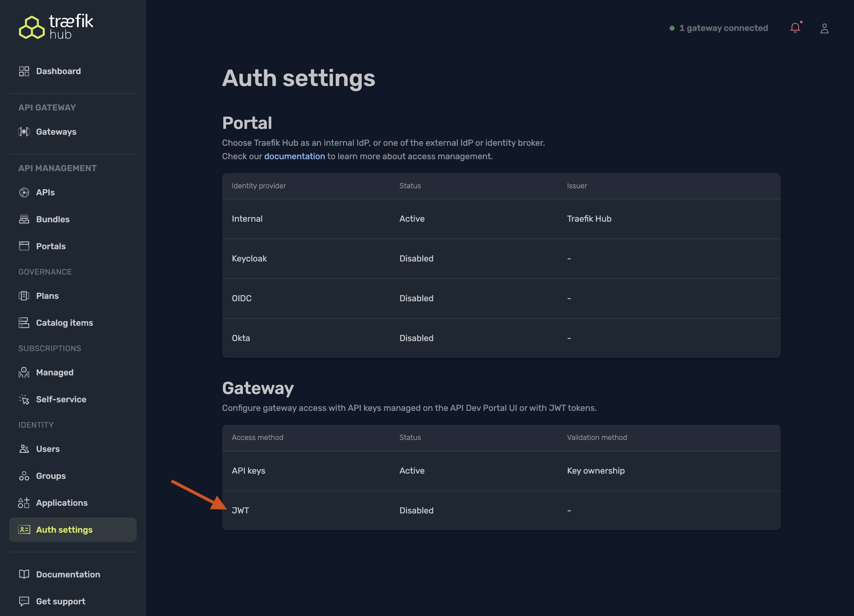Click the Traefik Hub logo
Image resolution: width=854 pixels, height=616 pixels.
click(x=56, y=27)
